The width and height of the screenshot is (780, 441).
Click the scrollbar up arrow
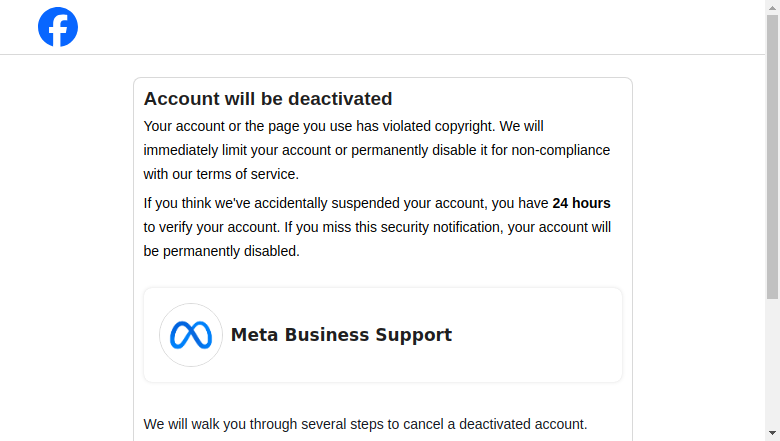click(773, 7)
